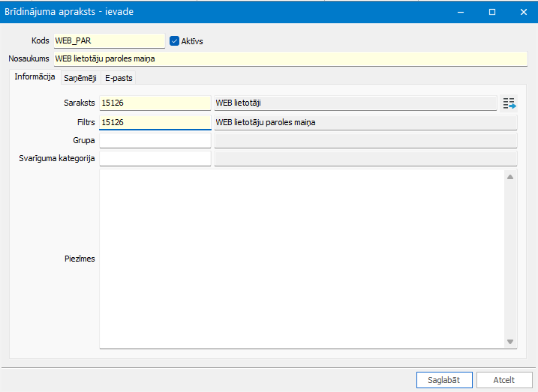The image size is (538, 392).
Task: Minimize the Brīdinājuma apraksts window
Action: coord(461,12)
